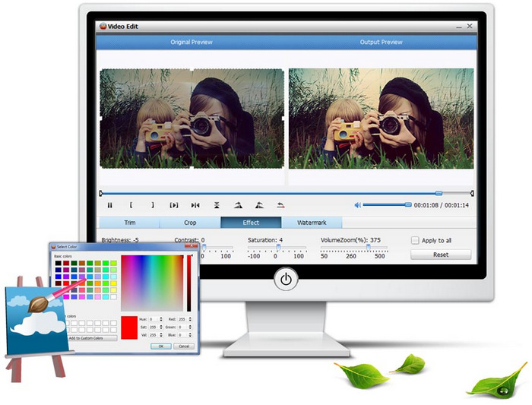This screenshot has width=532, height=405.
Task: Set the trim start bracket marker
Action: (x=131, y=205)
